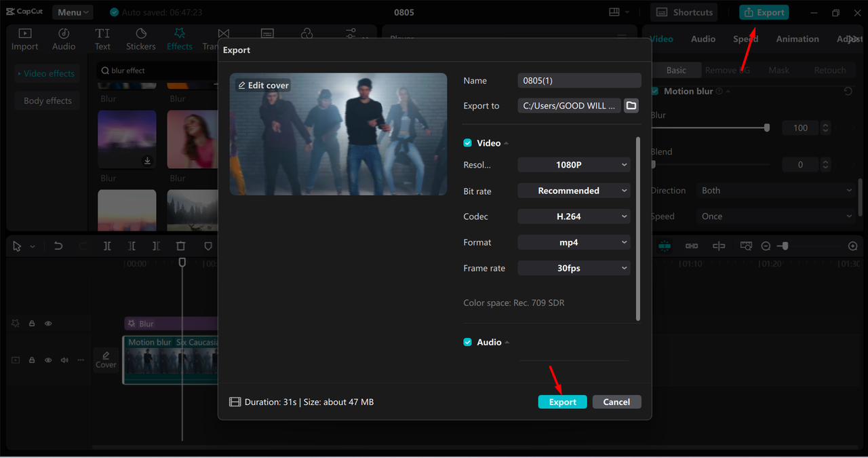
Task: Open the Speed Once dropdown
Action: click(776, 216)
